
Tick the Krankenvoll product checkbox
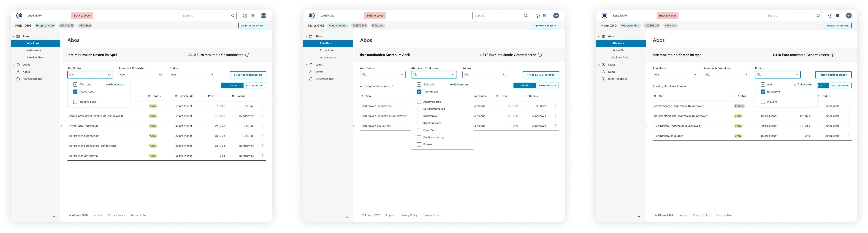(419, 116)
